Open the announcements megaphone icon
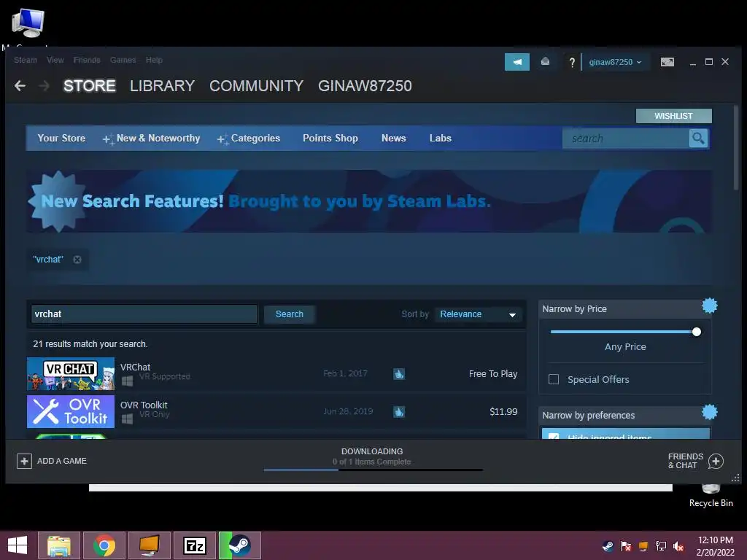The height and width of the screenshot is (560, 747). coord(517,62)
